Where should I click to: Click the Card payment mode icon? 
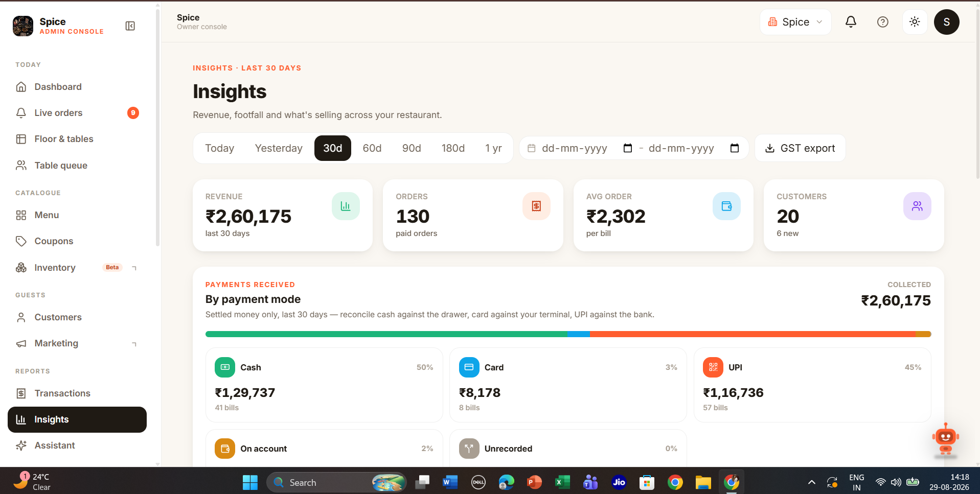tap(469, 367)
